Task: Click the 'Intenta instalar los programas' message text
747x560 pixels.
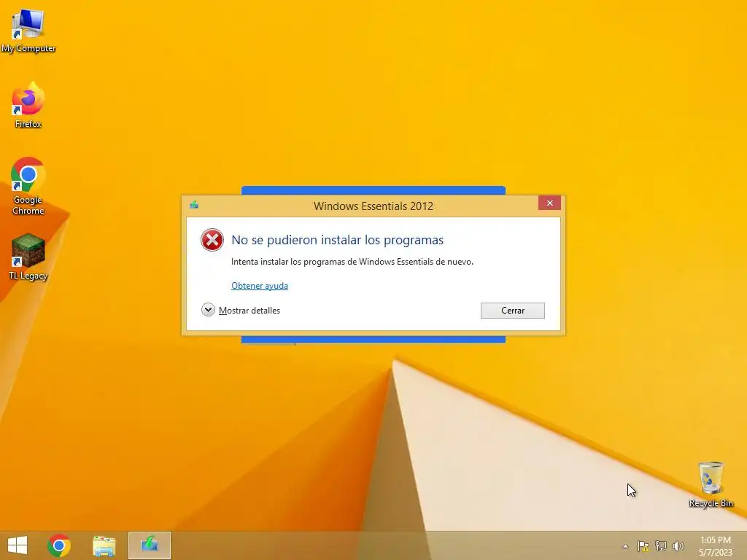Action: click(x=352, y=262)
